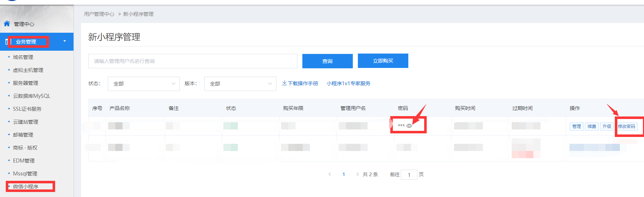This screenshot has width=644, height=197.
Task: Click 续费 to renew the first product
Action: point(591,127)
